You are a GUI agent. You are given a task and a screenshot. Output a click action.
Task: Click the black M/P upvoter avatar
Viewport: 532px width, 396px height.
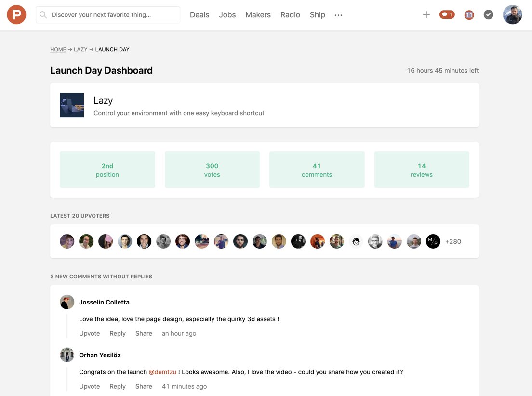point(433,241)
